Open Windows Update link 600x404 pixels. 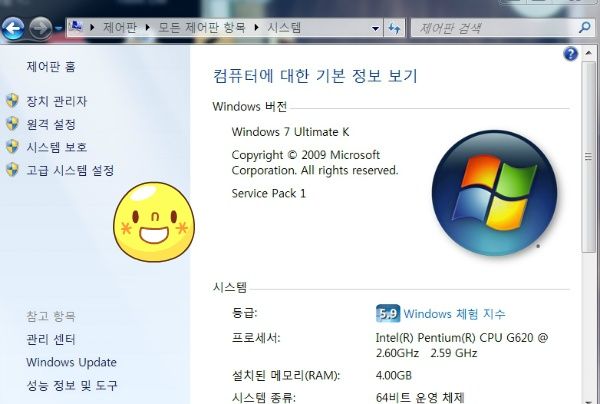pyautogui.click(x=72, y=362)
